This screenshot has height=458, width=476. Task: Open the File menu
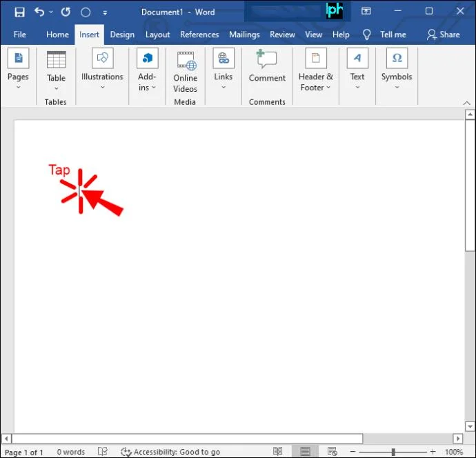click(x=20, y=34)
